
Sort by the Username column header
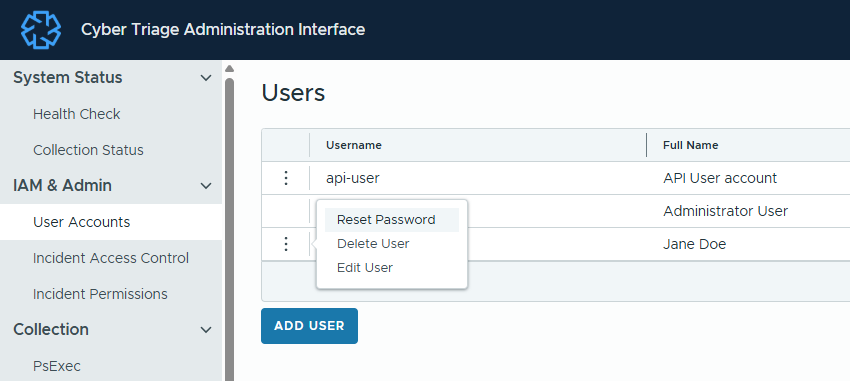354,145
